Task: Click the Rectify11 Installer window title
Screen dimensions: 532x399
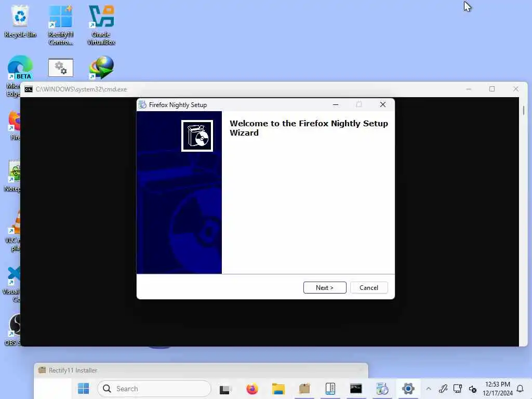Action: pos(73,370)
